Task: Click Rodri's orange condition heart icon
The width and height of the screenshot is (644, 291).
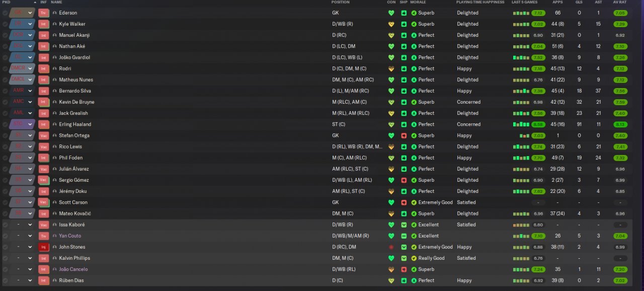Action: pyautogui.click(x=391, y=68)
